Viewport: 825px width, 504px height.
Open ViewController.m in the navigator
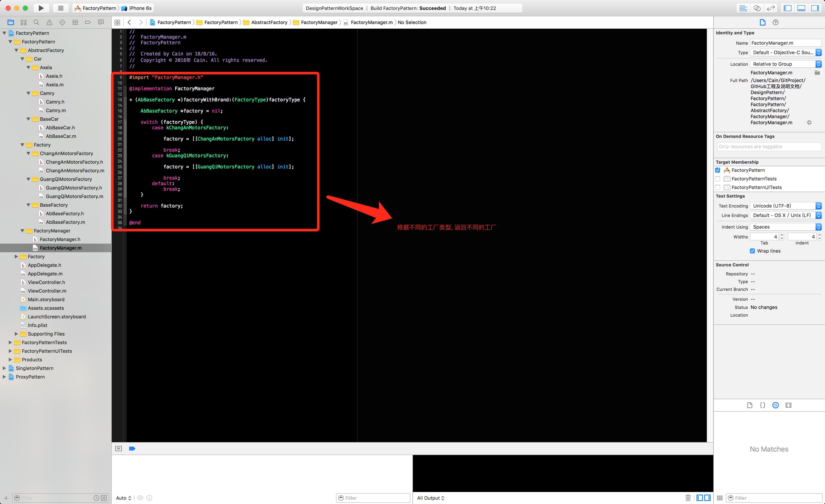point(47,291)
